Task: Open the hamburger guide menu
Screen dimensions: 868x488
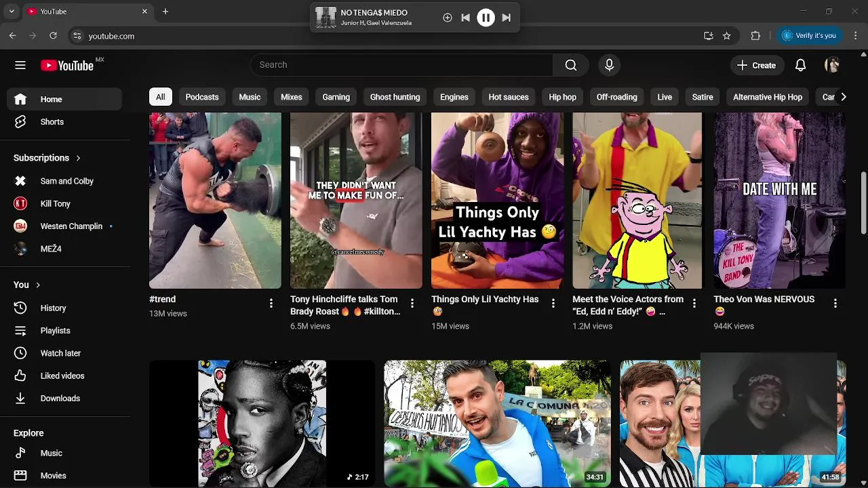Action: click(x=20, y=65)
